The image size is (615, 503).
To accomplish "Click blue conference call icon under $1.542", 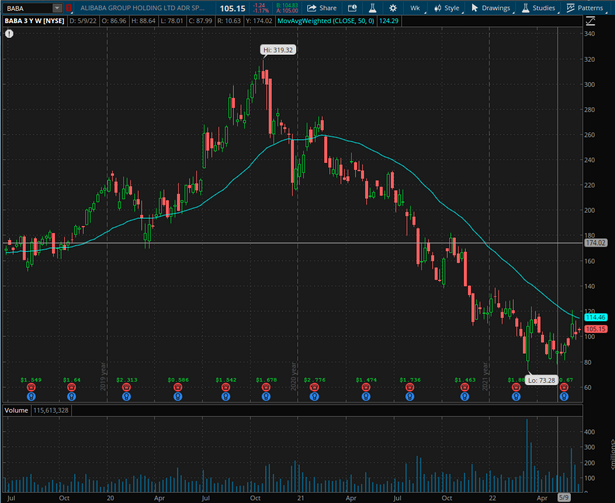I will click(x=226, y=397).
